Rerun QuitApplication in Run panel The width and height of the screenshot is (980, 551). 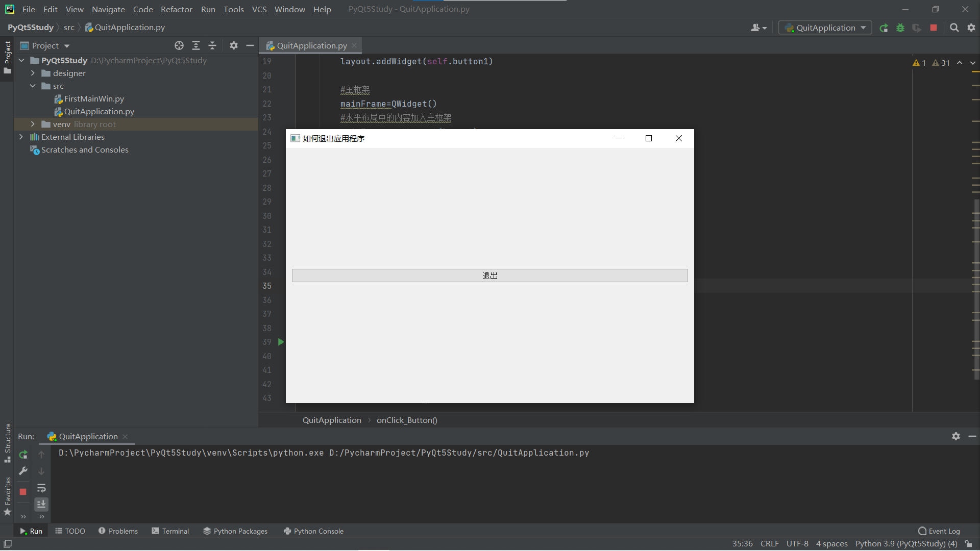23,455
